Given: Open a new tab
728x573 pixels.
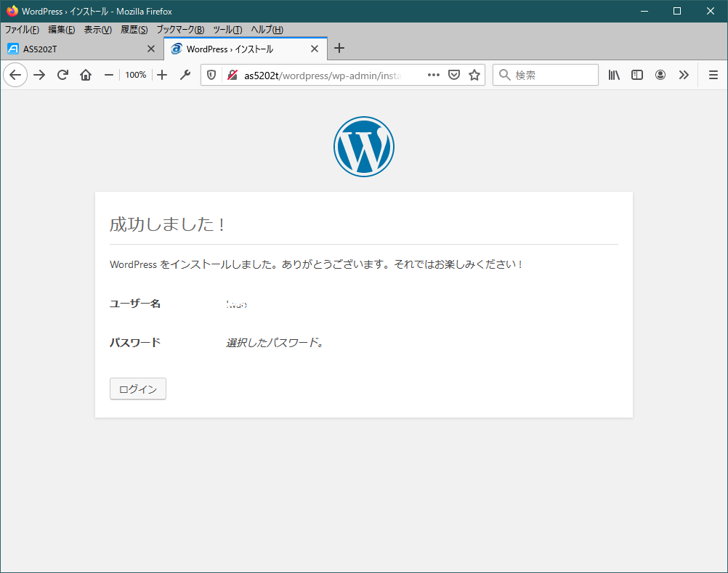Looking at the screenshot, I should pyautogui.click(x=339, y=48).
